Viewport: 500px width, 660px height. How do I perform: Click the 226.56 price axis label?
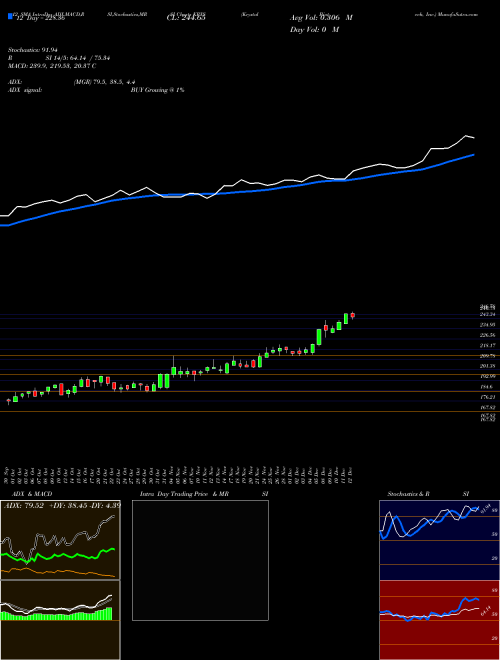(x=487, y=335)
